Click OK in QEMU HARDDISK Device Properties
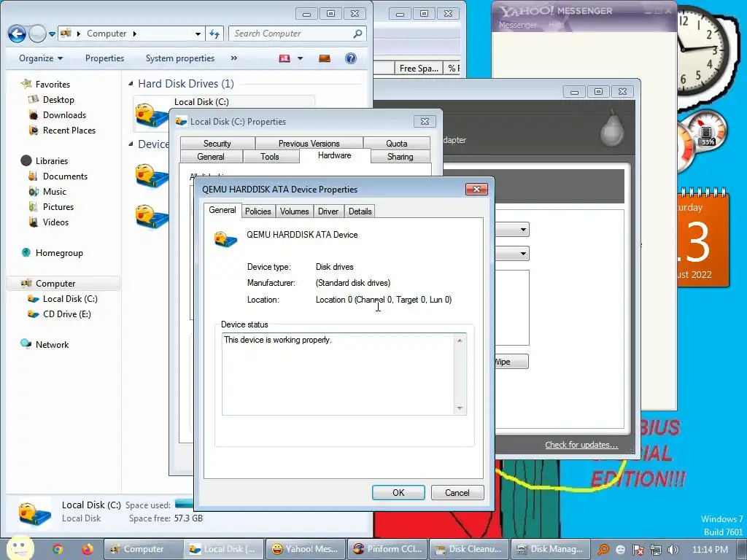Screen dimensions: 747x560 398,492
